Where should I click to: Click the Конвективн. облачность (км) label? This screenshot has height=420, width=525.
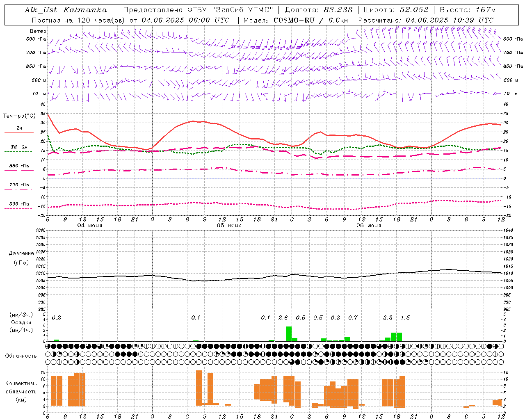[21, 391]
